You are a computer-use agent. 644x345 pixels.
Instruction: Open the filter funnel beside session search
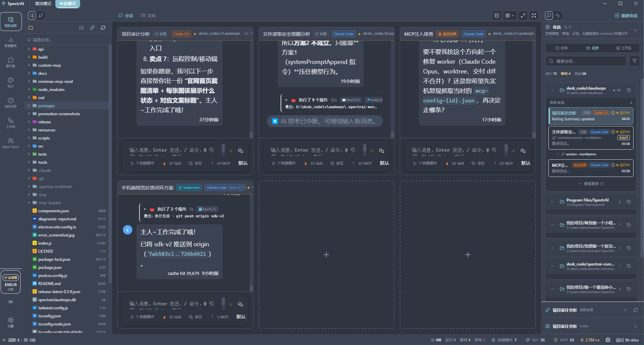[635, 61]
